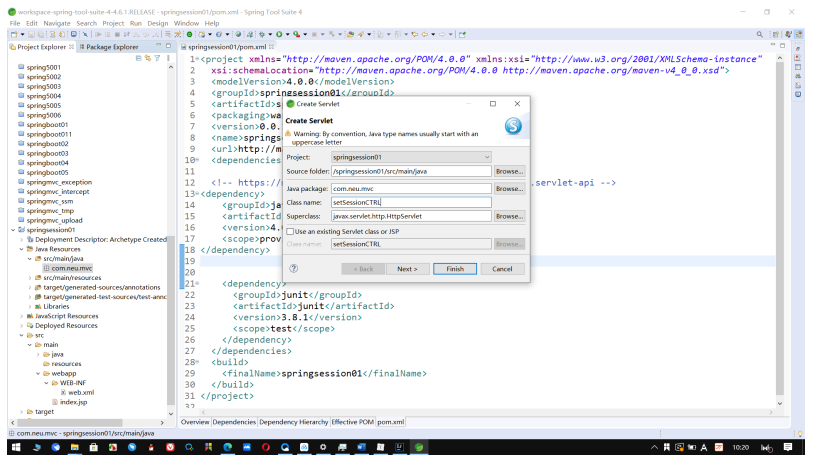Close the springsession01/pom.xml editor tab
Screen dimensions: 825x467
[271, 47]
